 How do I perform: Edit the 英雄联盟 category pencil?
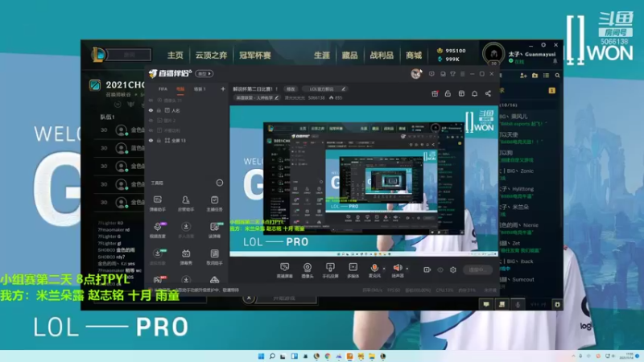click(277, 97)
